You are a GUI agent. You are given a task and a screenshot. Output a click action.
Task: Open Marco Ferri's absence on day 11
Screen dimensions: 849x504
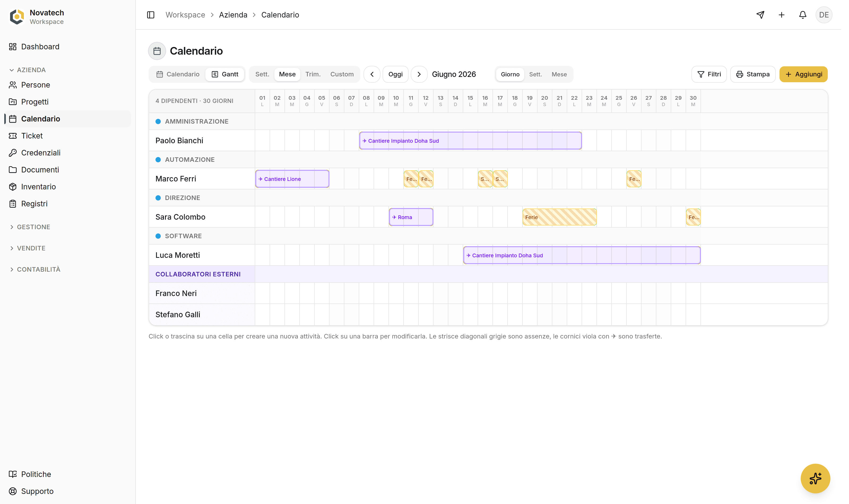tap(411, 179)
